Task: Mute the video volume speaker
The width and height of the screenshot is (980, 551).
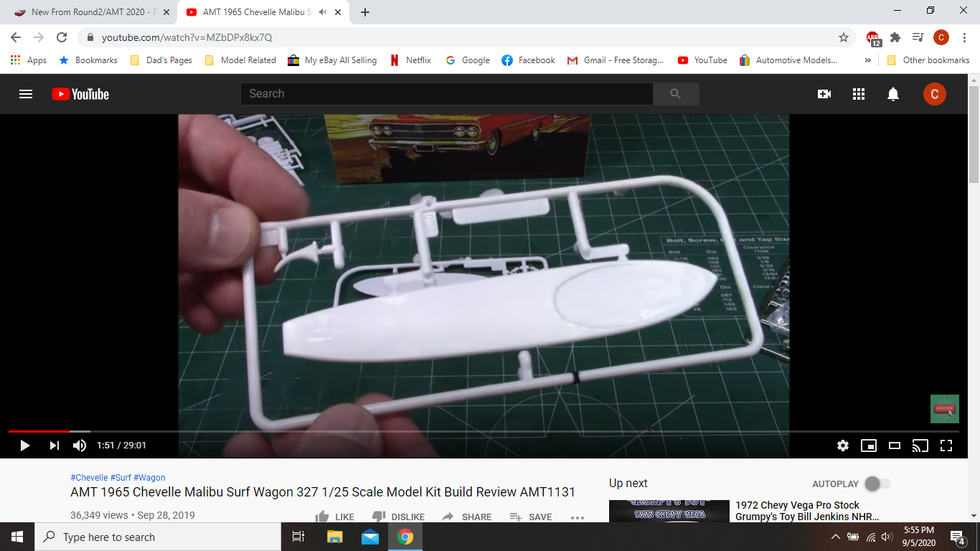Action: pos(80,446)
